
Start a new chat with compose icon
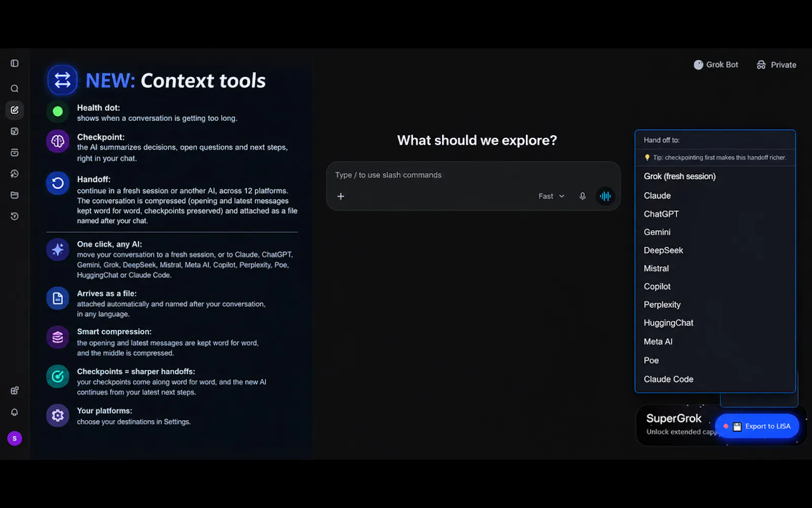pos(15,110)
